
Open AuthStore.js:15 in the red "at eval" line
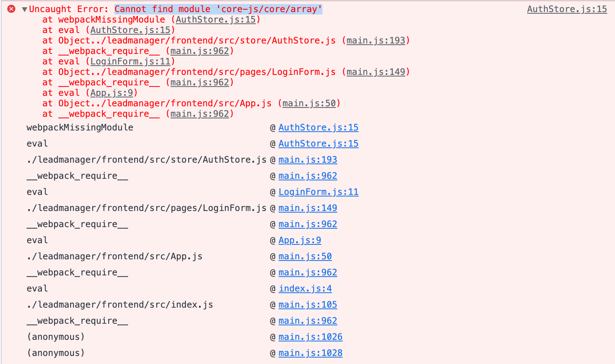[x=130, y=30]
